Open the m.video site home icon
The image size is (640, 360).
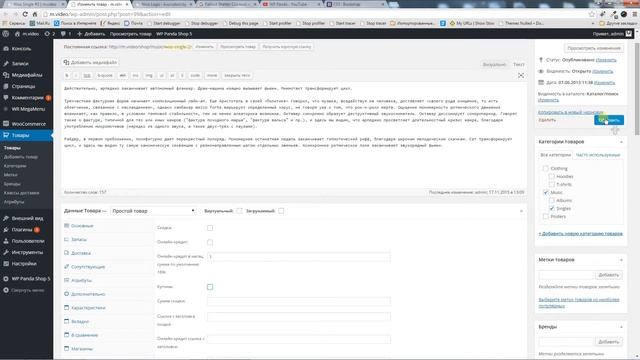coord(17,34)
